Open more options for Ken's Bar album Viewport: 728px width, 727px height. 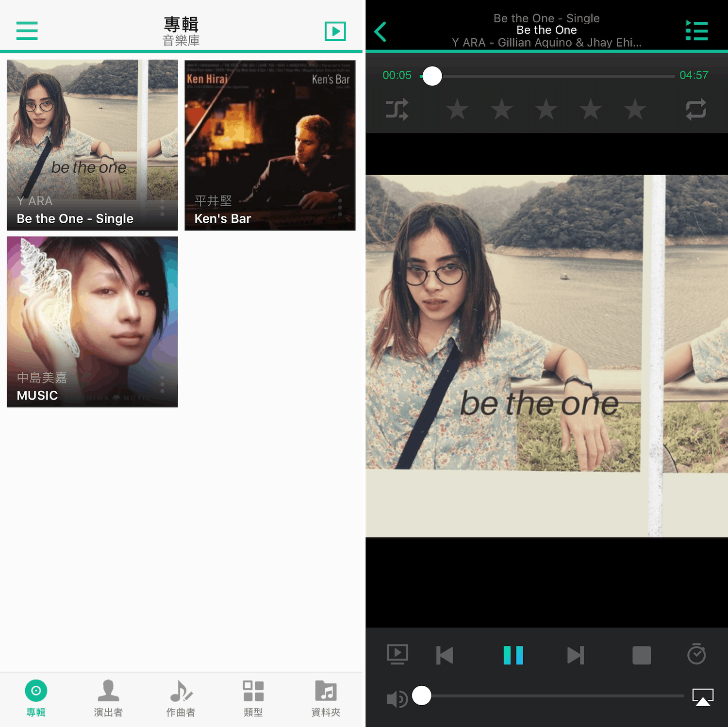340,208
